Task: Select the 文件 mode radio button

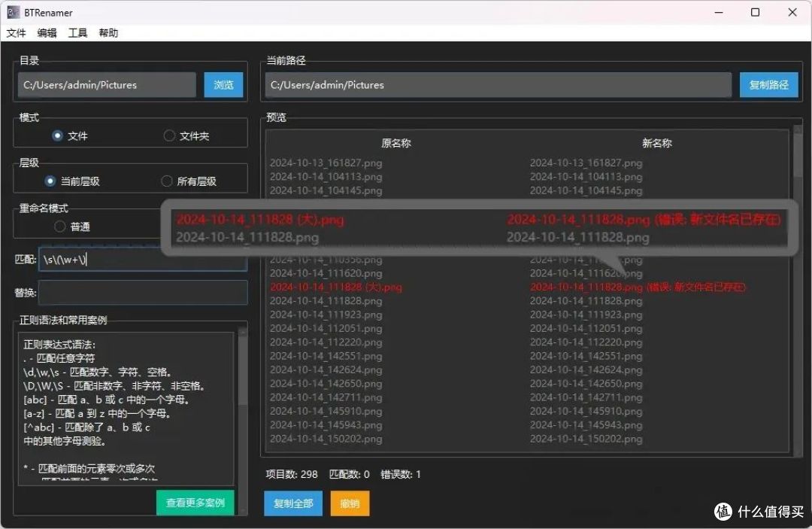Action: (57, 135)
